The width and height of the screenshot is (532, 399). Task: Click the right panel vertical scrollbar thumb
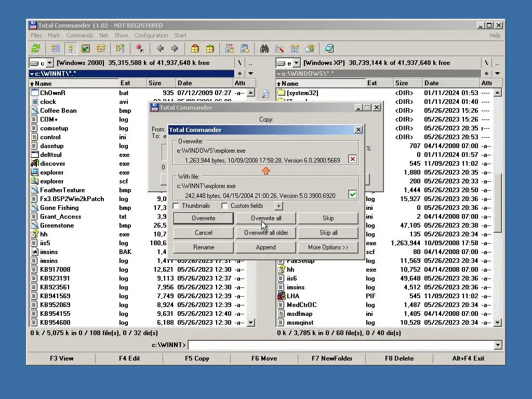(x=497, y=203)
